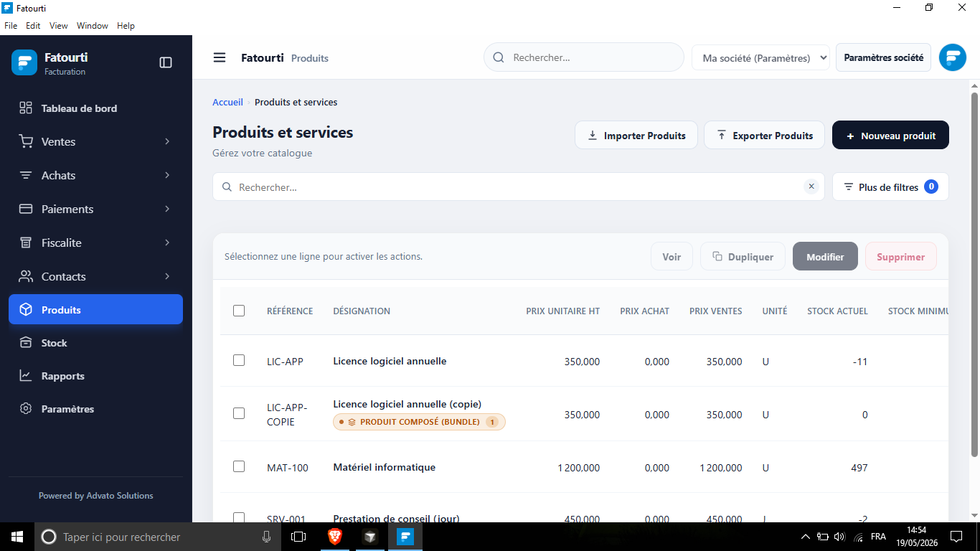980x551 pixels.
Task: Click Paramètres société button
Action: 884,57
